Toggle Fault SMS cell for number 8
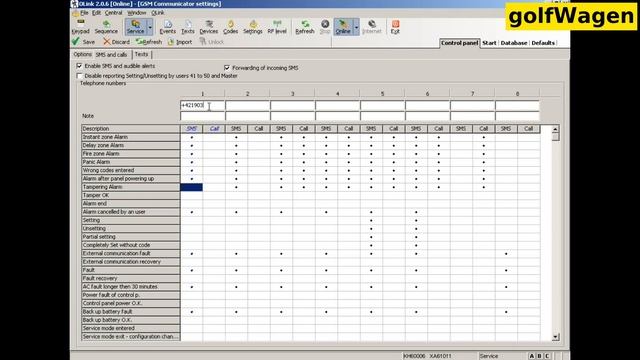The image size is (640, 360). coord(506,270)
